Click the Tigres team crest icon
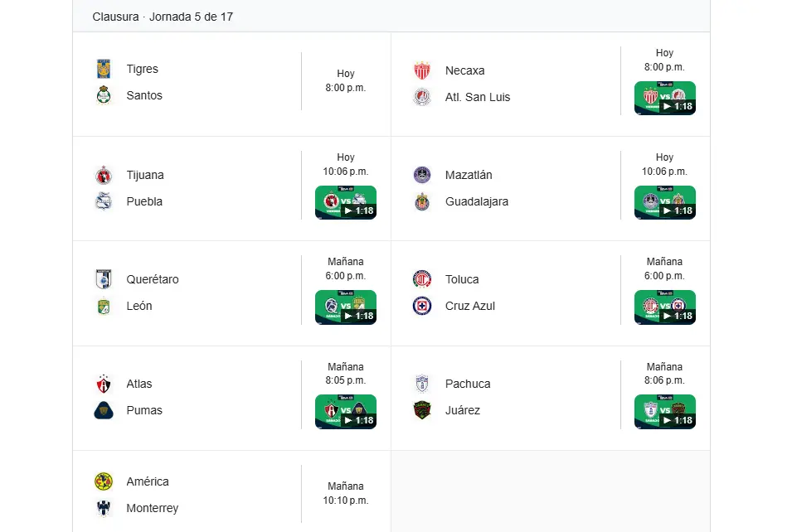 [103, 69]
